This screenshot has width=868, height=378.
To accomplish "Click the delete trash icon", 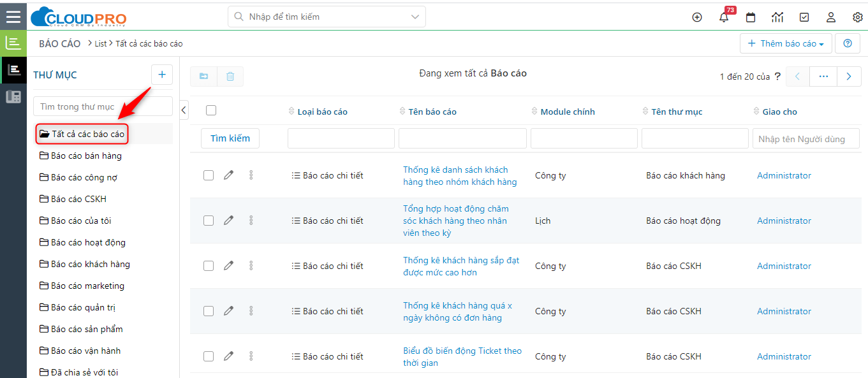I will pyautogui.click(x=230, y=76).
